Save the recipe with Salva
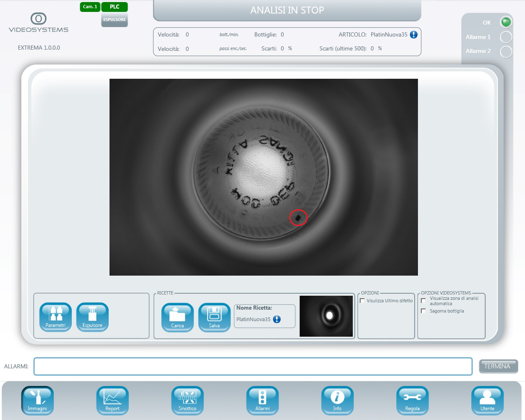 214,317
